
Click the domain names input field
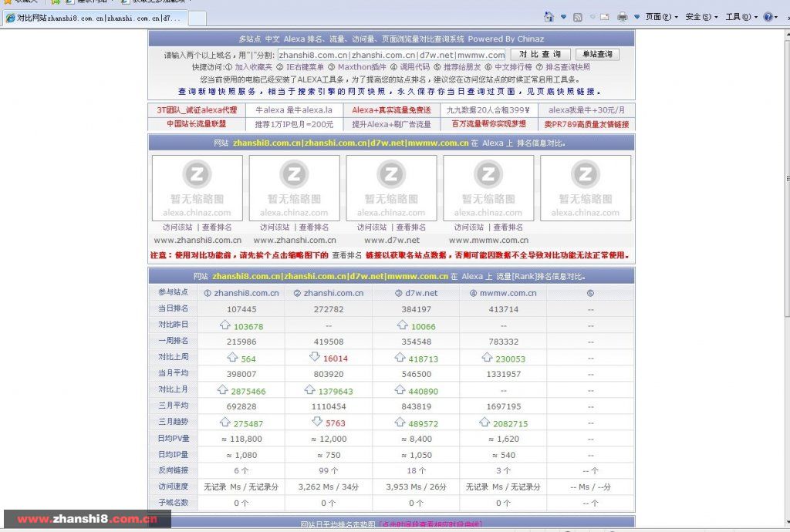391,55
